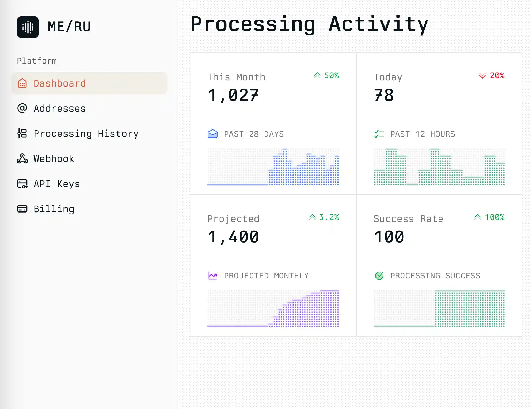Screen dimensions: 532x409
Task: Navigate to Billing page
Action: pyautogui.click(x=54, y=209)
